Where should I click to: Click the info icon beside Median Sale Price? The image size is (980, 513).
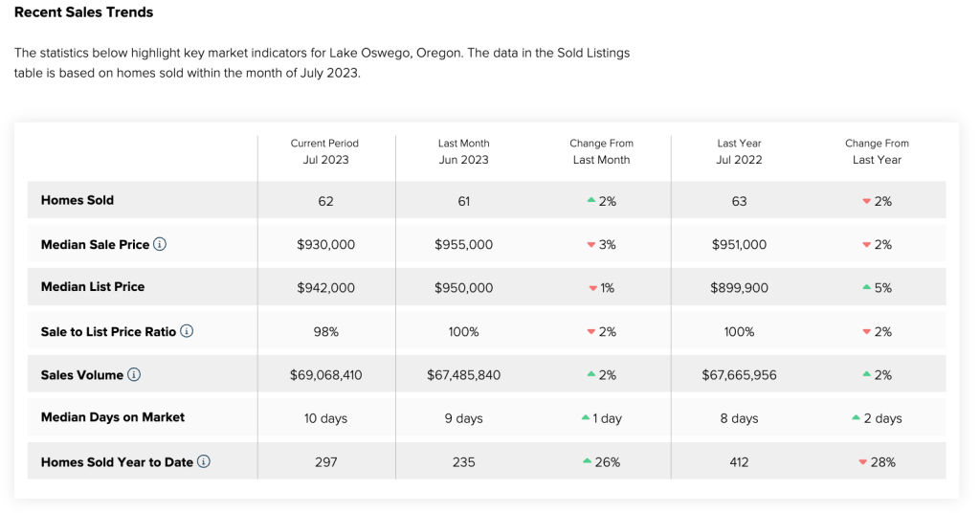[x=160, y=244]
